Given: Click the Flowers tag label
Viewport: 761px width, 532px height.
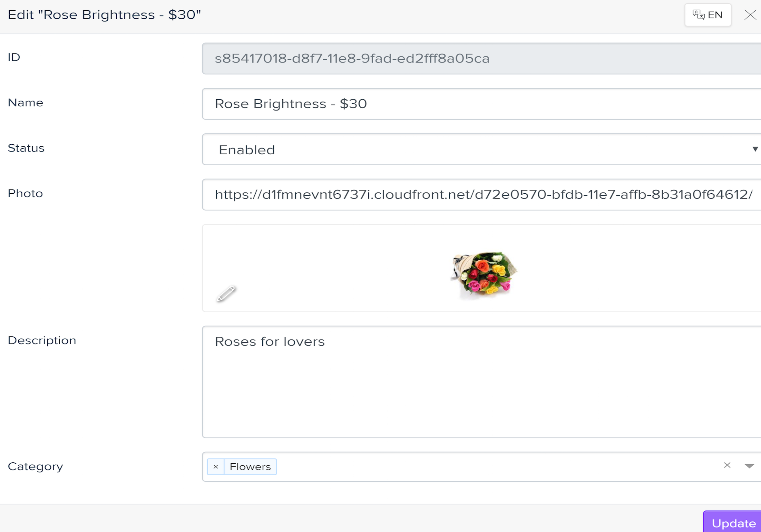Looking at the screenshot, I should pyautogui.click(x=250, y=467).
